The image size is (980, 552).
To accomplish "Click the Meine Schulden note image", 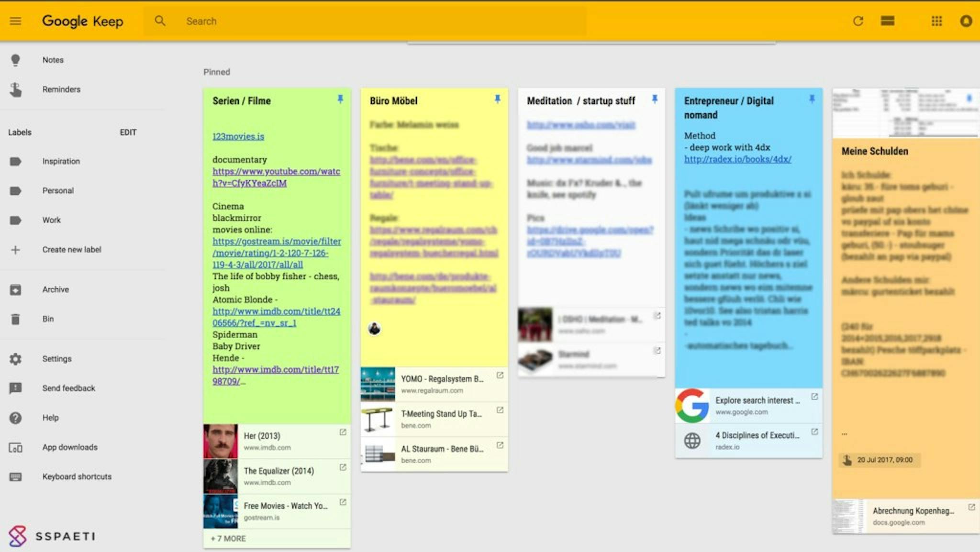I will pos(906,113).
